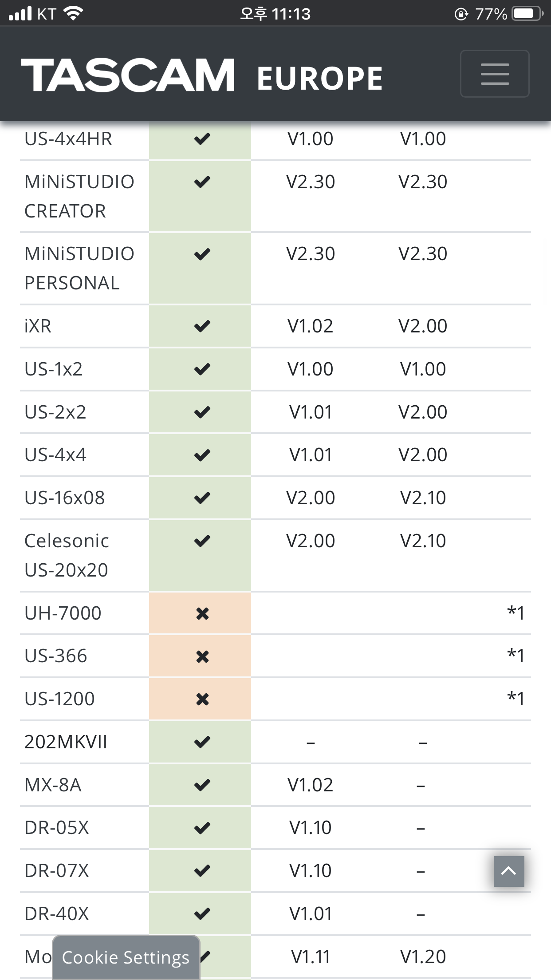Click the cross mark for UH-7000
This screenshot has height=980, width=551.
pos(202,613)
